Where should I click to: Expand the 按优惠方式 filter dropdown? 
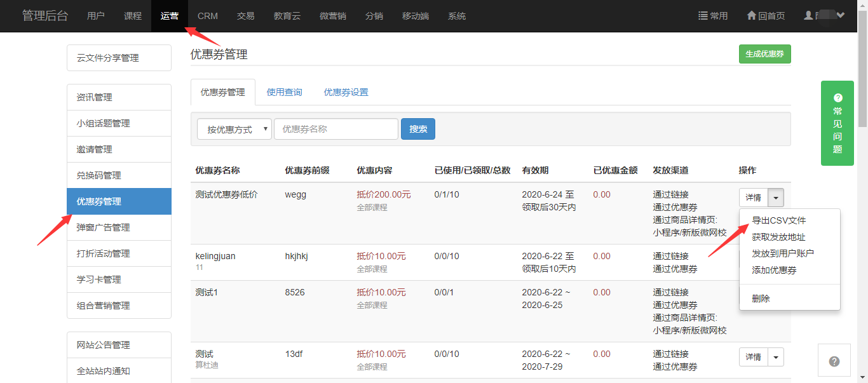[x=234, y=129]
